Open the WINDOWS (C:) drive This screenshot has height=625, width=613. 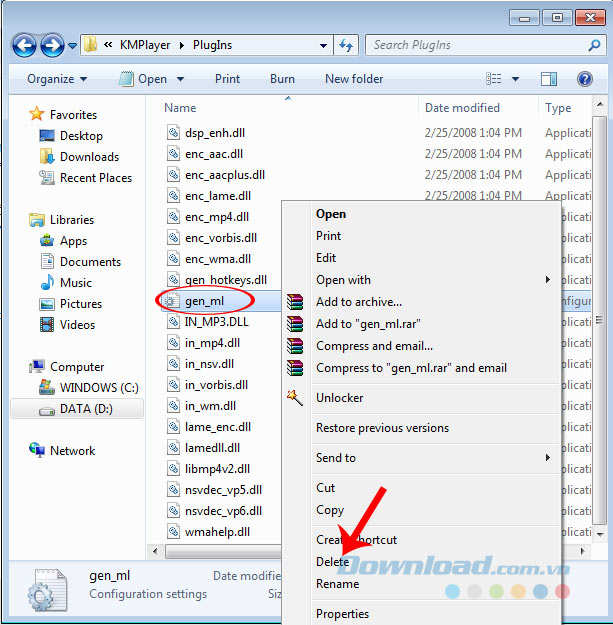coord(88,387)
